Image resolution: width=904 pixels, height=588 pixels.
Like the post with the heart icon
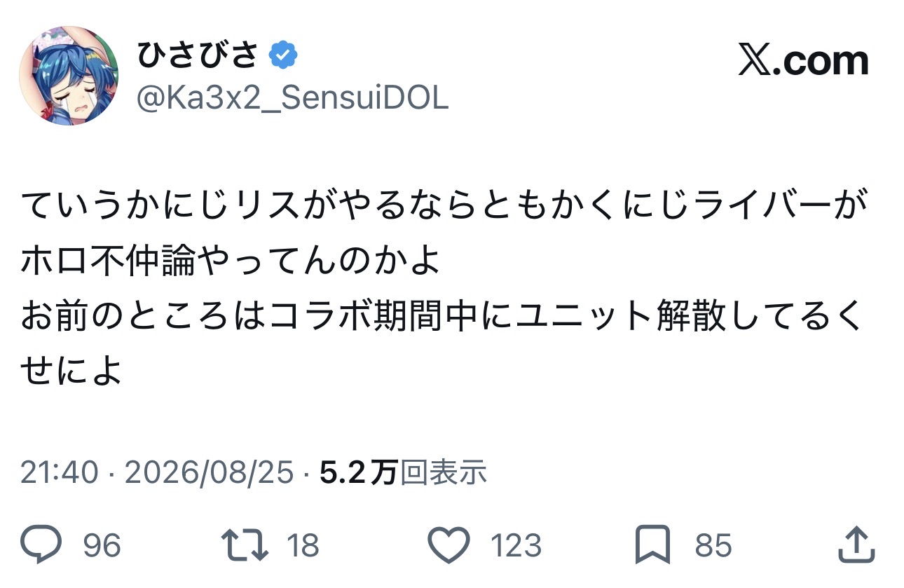tap(448, 545)
